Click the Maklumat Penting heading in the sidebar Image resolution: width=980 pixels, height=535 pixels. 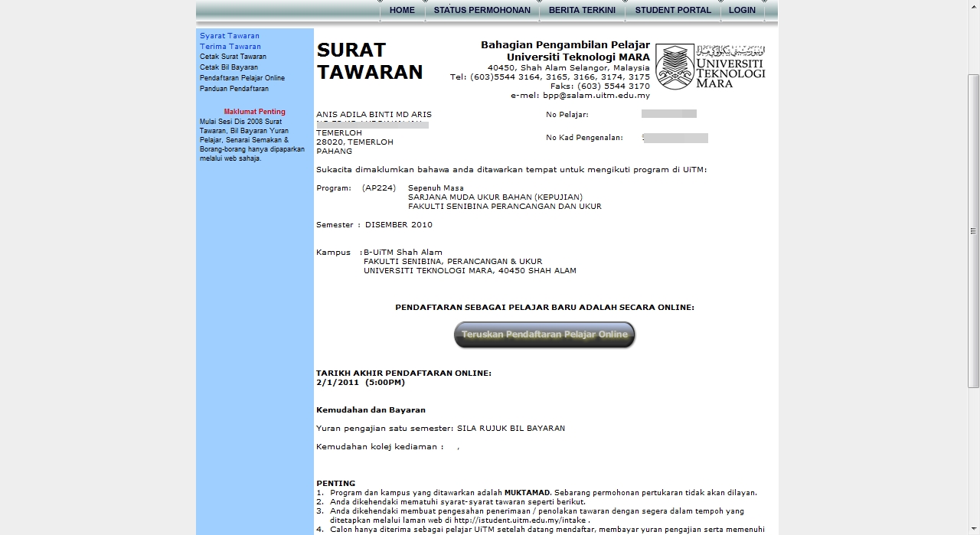point(255,112)
